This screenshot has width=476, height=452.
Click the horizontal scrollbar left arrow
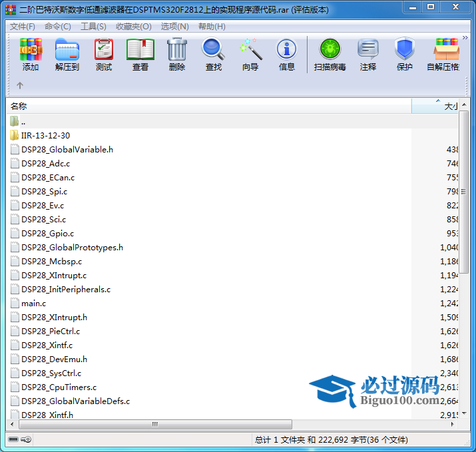pyautogui.click(x=12, y=424)
